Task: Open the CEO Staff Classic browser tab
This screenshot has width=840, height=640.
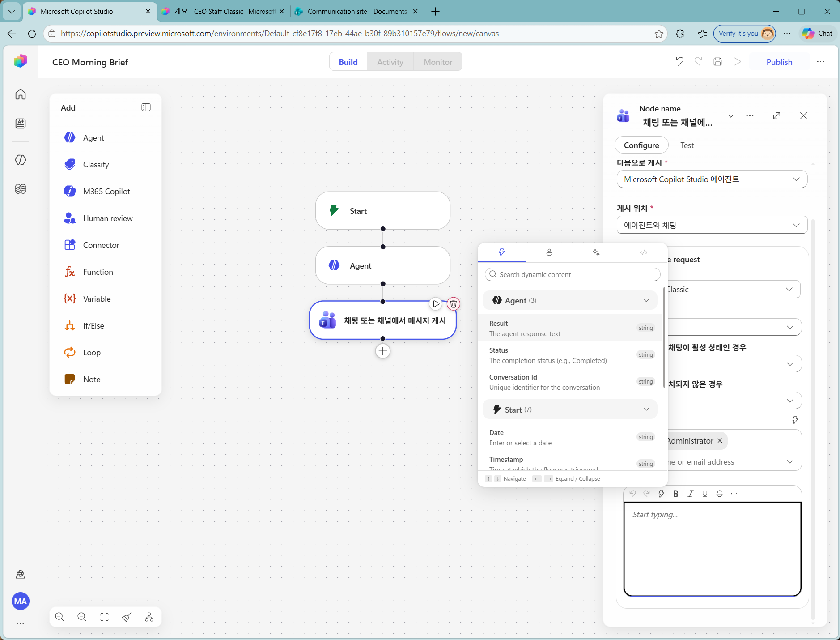Action: tap(223, 12)
